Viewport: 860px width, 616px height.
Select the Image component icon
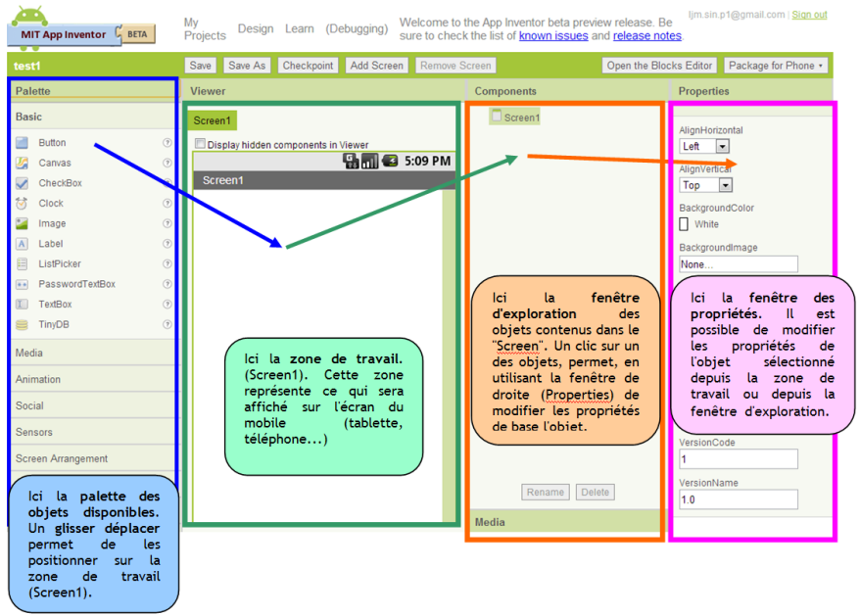tap(22, 224)
